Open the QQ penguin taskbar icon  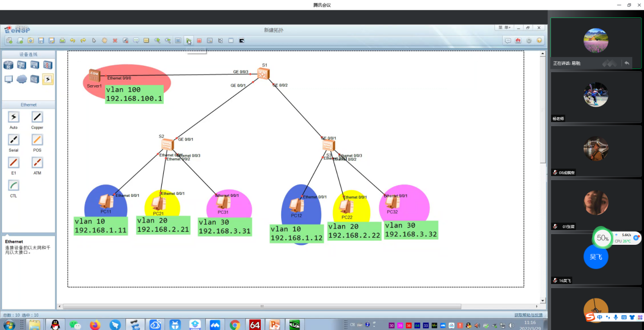pos(55,324)
